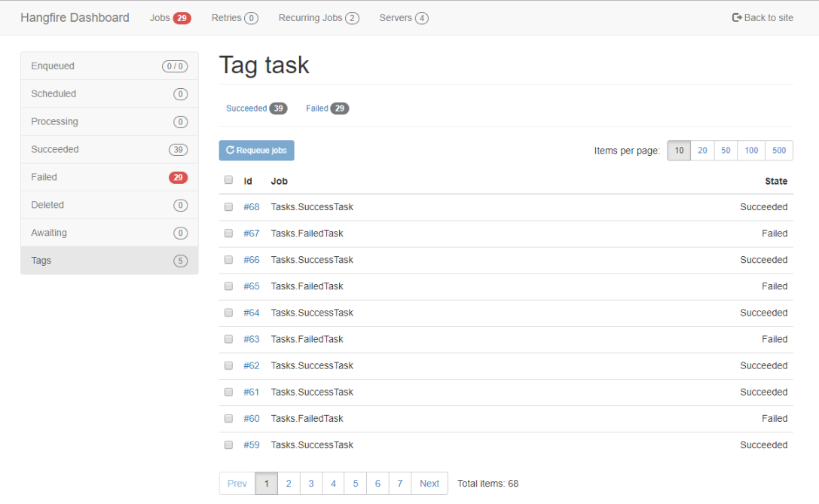Mark the checkbox for job #62
The width and height of the screenshot is (819, 504).
[x=228, y=365]
